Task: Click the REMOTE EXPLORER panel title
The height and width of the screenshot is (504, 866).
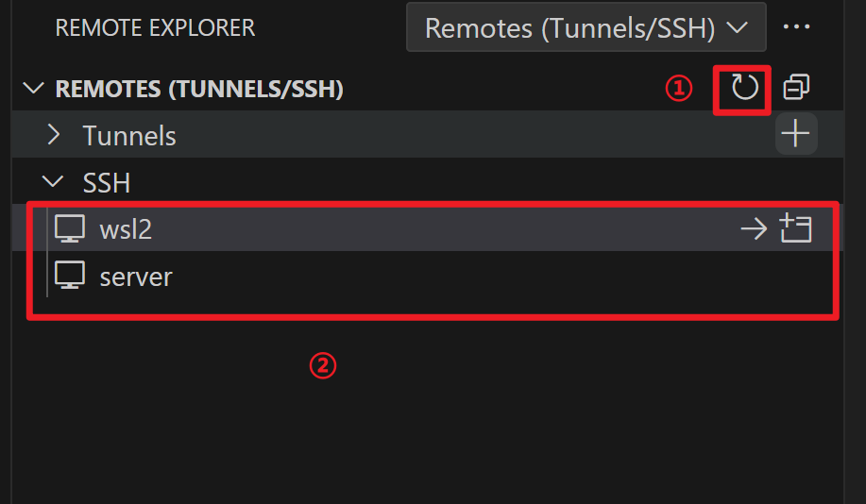Action: click(x=155, y=27)
